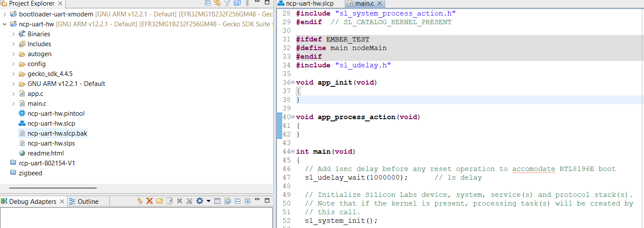
Task: Switch to the Outline tab
Action: click(88, 202)
